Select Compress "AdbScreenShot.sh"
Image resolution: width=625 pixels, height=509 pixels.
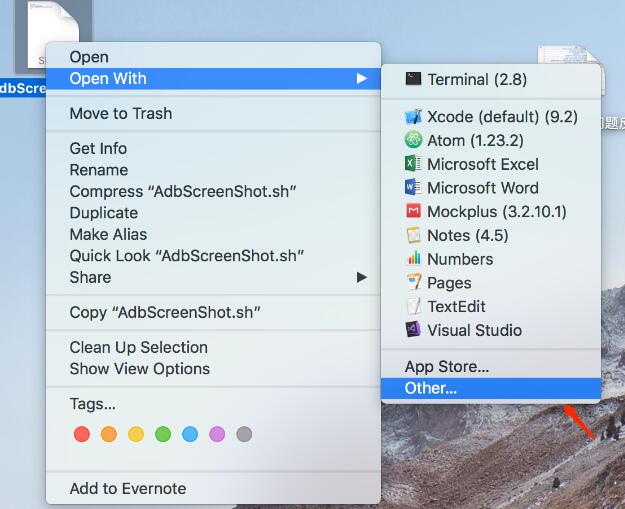point(183,192)
